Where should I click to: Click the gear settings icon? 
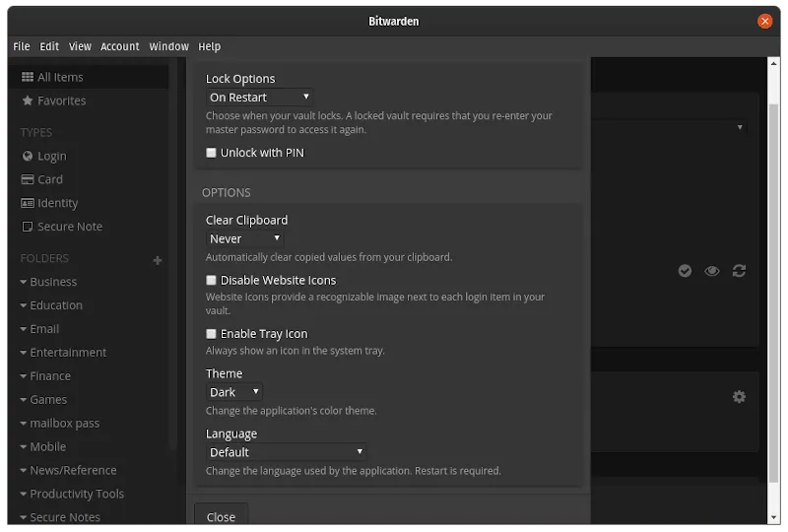tap(739, 396)
